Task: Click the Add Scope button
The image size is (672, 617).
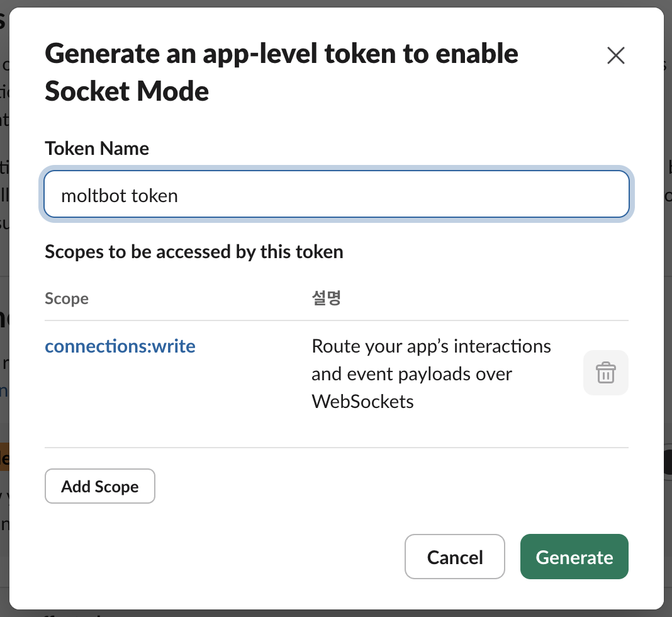Action: click(x=100, y=486)
